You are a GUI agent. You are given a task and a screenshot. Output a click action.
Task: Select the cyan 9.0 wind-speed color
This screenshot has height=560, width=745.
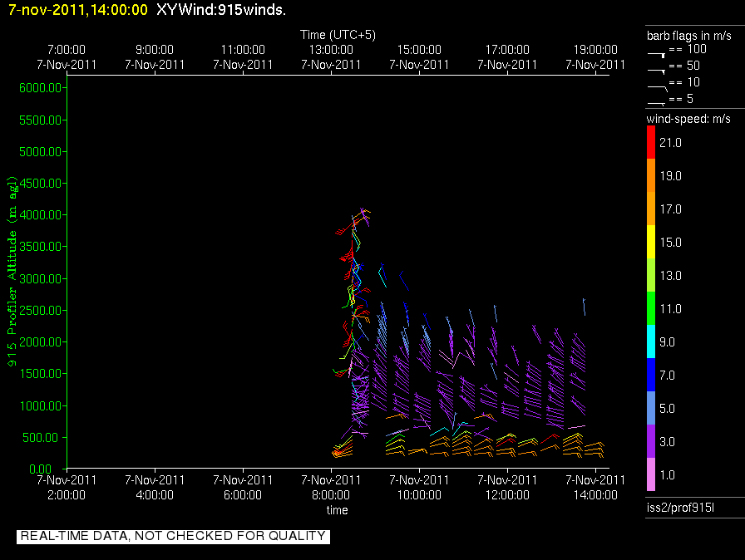651,341
